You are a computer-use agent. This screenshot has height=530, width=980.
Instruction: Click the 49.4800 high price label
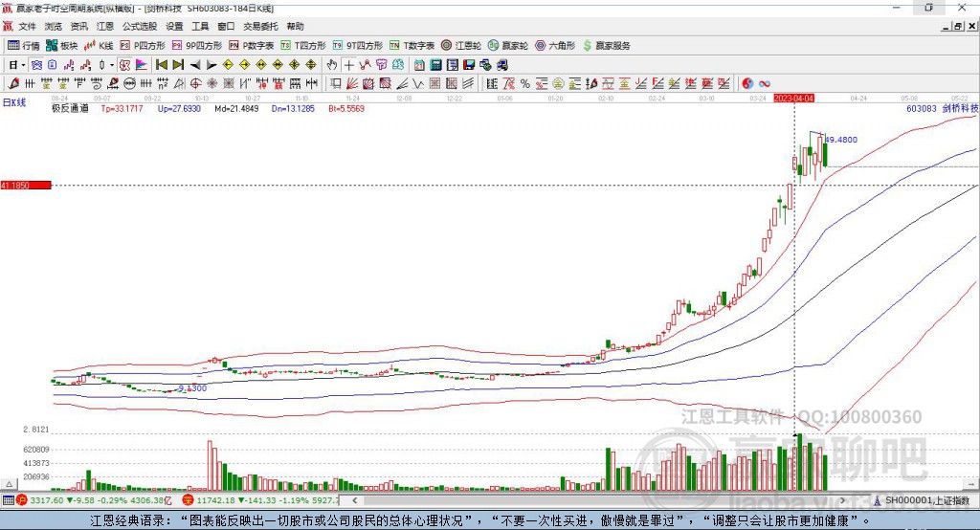click(x=841, y=140)
